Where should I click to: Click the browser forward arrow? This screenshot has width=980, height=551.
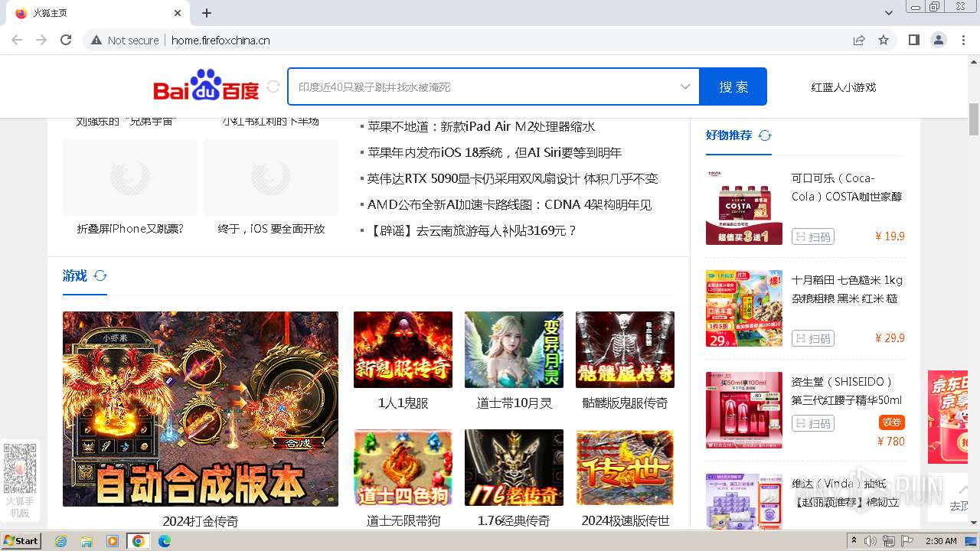tap(41, 40)
